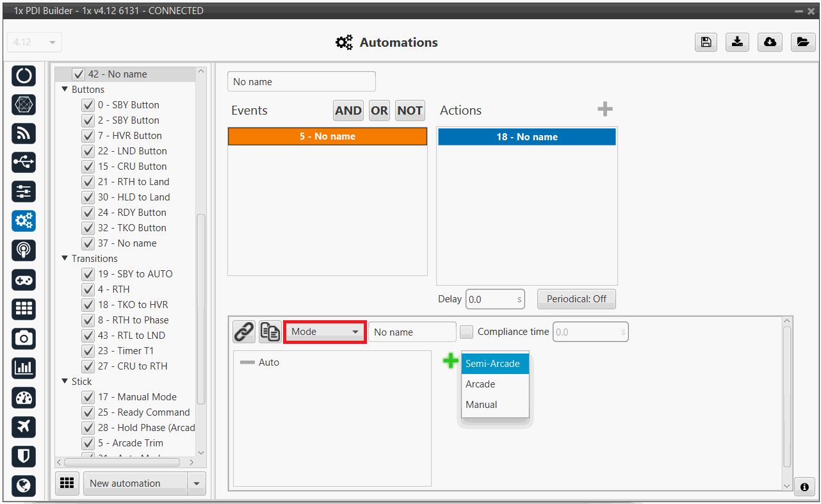Click the green plus add icon
The height and width of the screenshot is (504, 821).
point(451,361)
